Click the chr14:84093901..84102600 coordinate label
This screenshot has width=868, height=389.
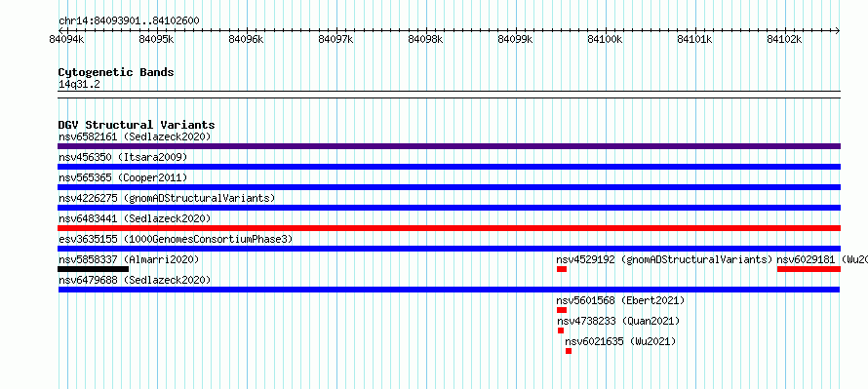[129, 21]
